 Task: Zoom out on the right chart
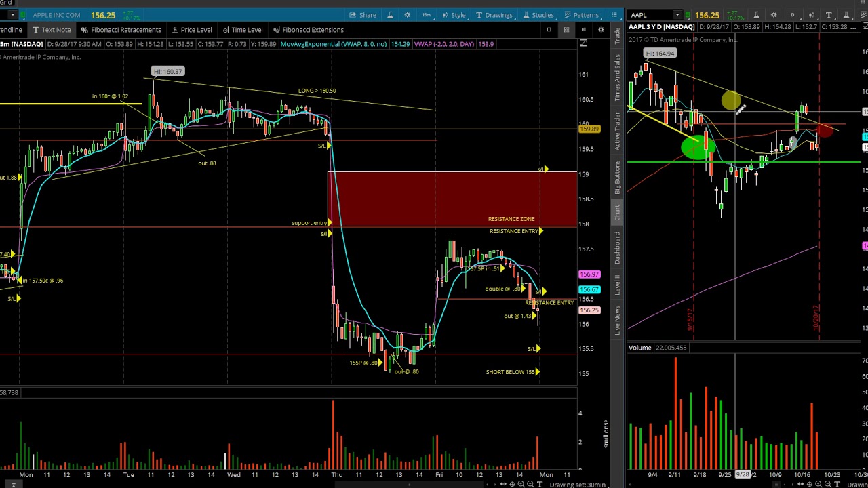coord(827,484)
